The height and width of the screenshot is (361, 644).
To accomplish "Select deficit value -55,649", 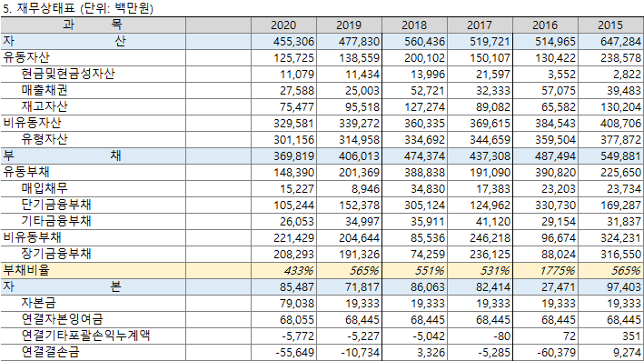I will (295, 353).
